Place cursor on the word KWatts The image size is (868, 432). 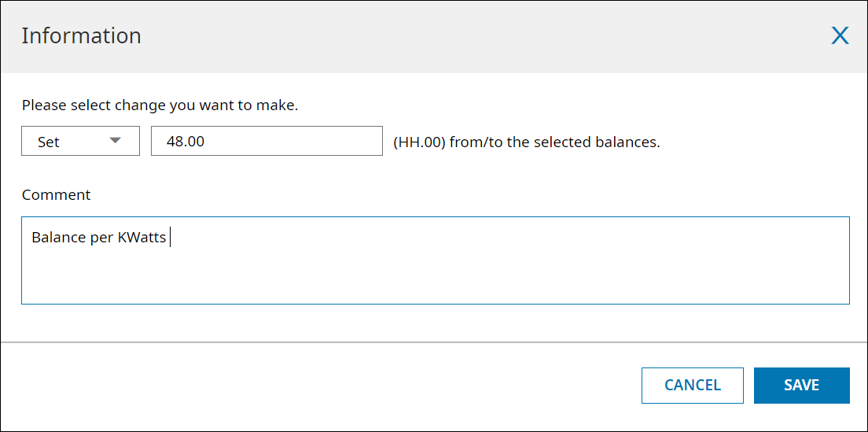point(142,237)
